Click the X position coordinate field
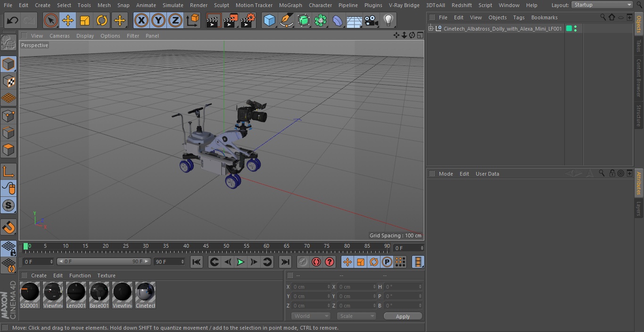644x332 pixels. coord(311,287)
